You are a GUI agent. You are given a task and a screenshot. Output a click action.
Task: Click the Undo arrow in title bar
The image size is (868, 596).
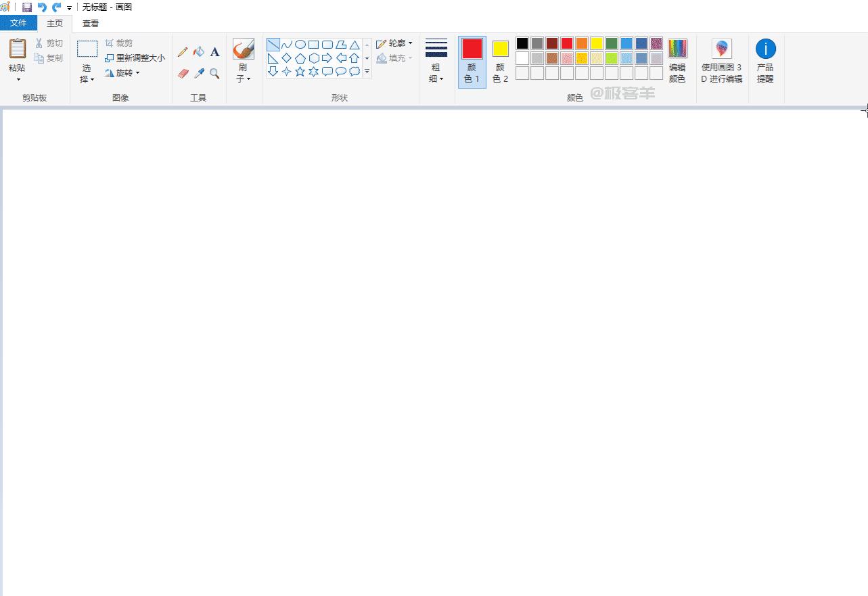42,7
